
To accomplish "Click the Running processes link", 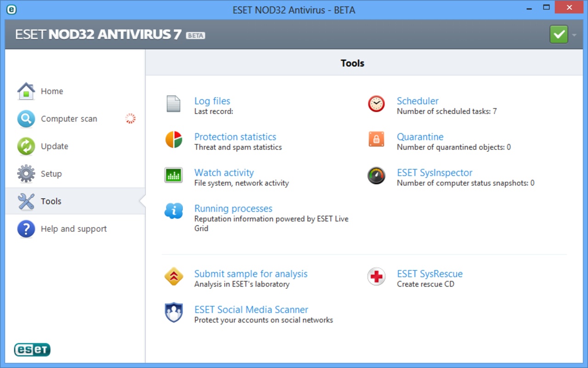I will 233,208.
